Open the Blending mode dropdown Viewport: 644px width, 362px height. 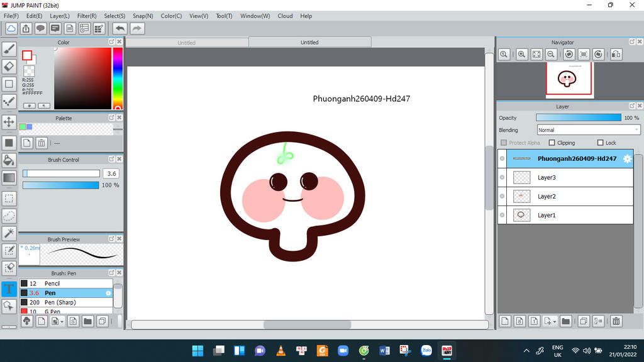point(588,130)
